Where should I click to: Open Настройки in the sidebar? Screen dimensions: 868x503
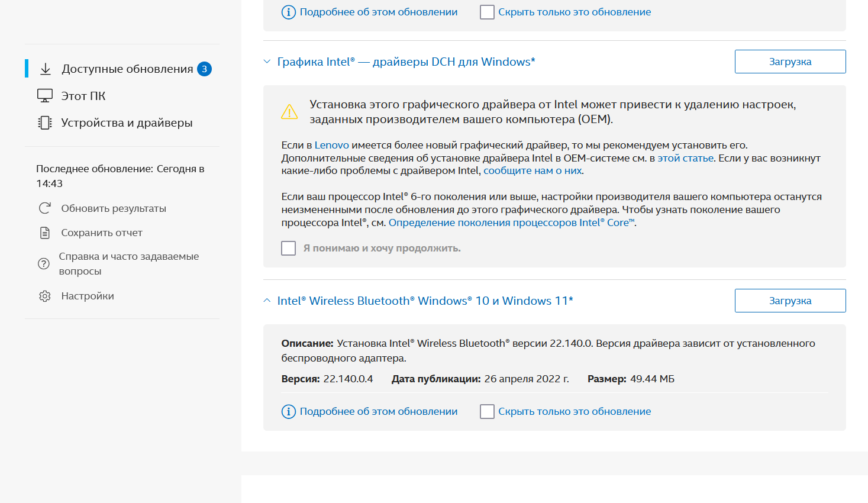click(x=88, y=296)
